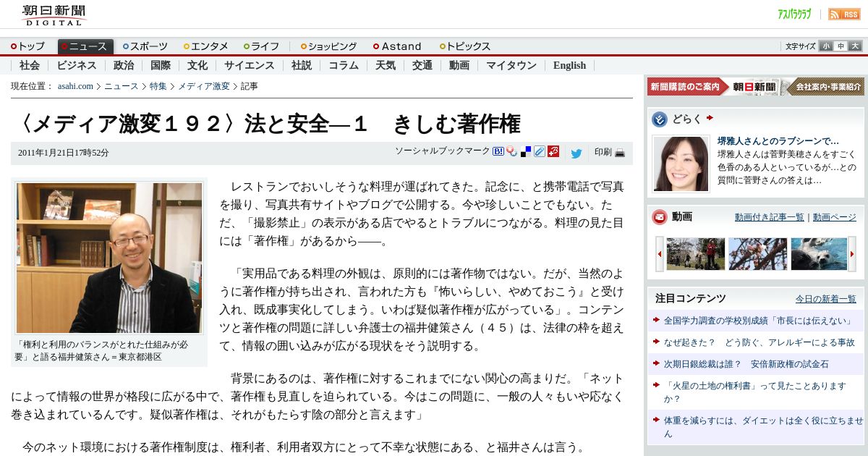The height and width of the screenshot is (456, 868).
Task: Open the 動画付き記事一覧 link
Action: [x=769, y=217]
